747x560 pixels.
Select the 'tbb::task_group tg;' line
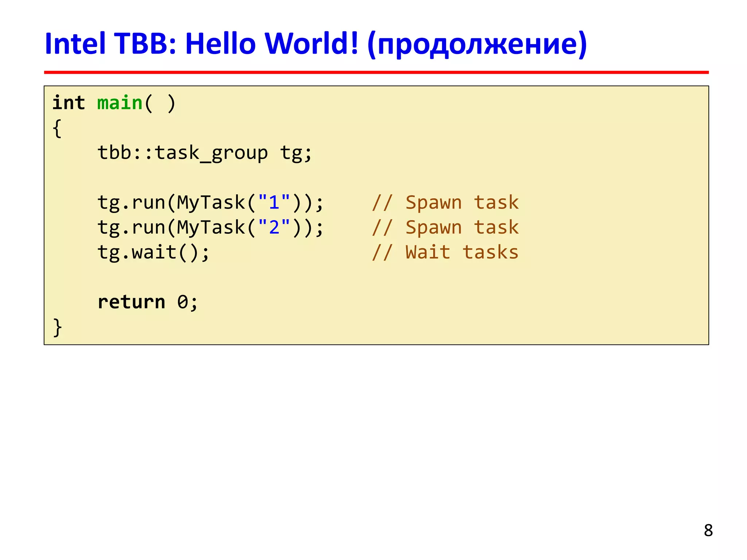205,153
